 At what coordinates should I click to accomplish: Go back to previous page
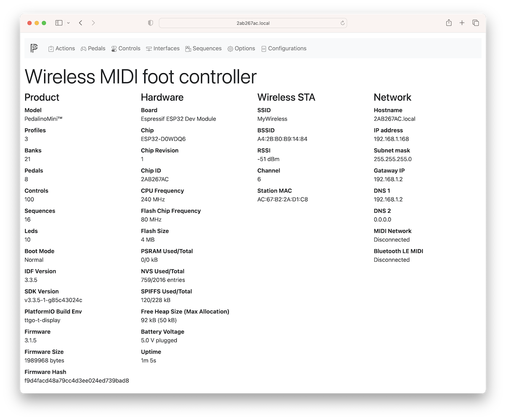click(81, 23)
